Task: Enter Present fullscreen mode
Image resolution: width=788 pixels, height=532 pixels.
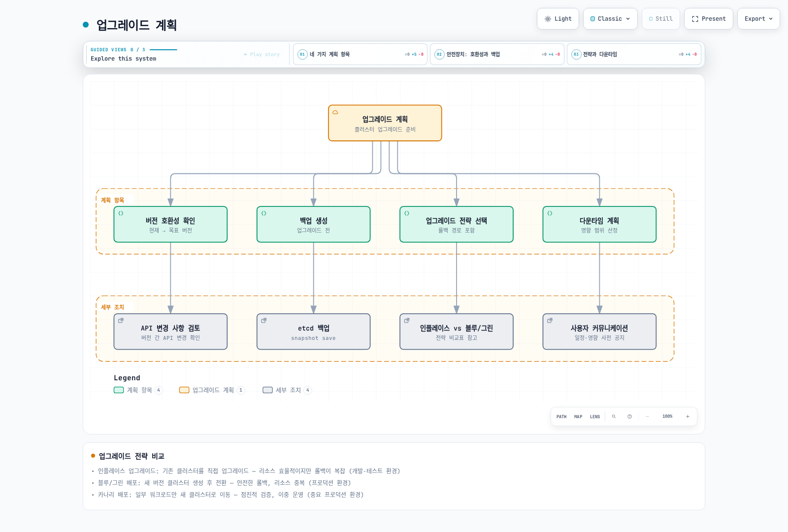Action: click(x=709, y=19)
